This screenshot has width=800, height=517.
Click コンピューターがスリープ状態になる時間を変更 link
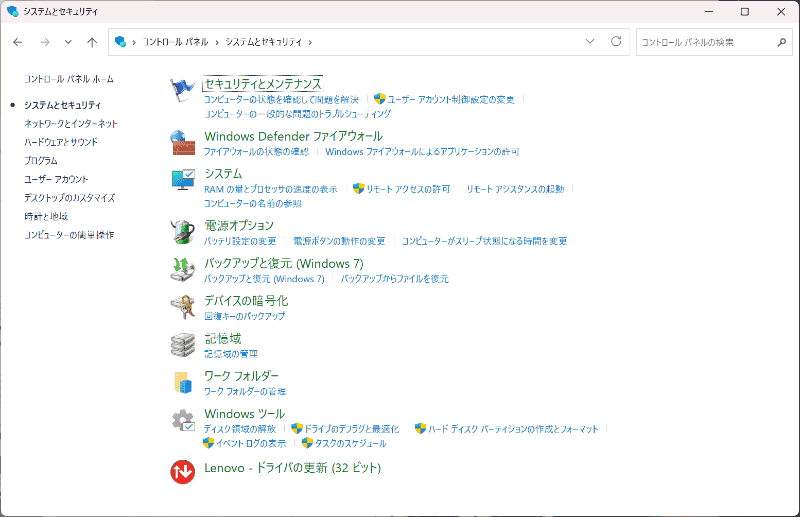pos(484,241)
